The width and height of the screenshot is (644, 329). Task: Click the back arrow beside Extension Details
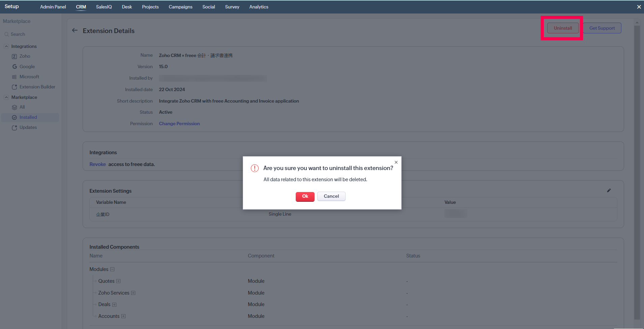point(75,30)
